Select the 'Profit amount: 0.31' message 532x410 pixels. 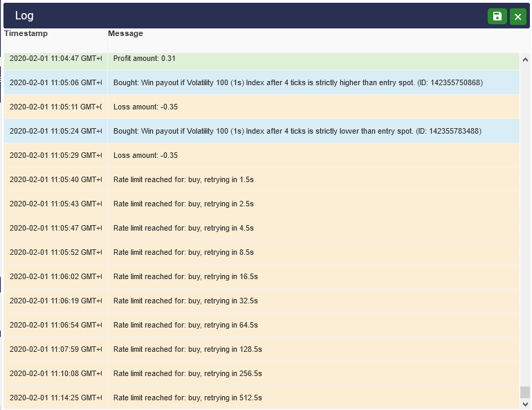click(x=144, y=58)
